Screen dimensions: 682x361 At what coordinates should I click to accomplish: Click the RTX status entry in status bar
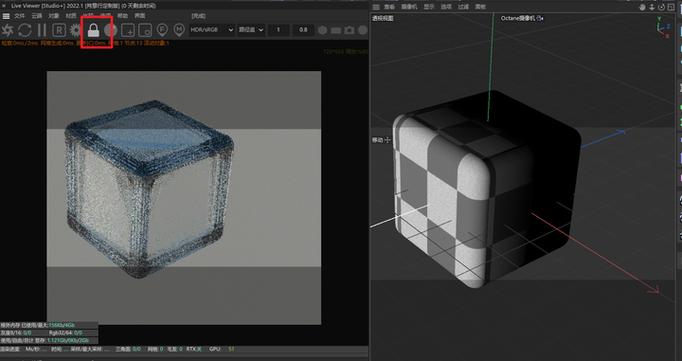(194, 349)
